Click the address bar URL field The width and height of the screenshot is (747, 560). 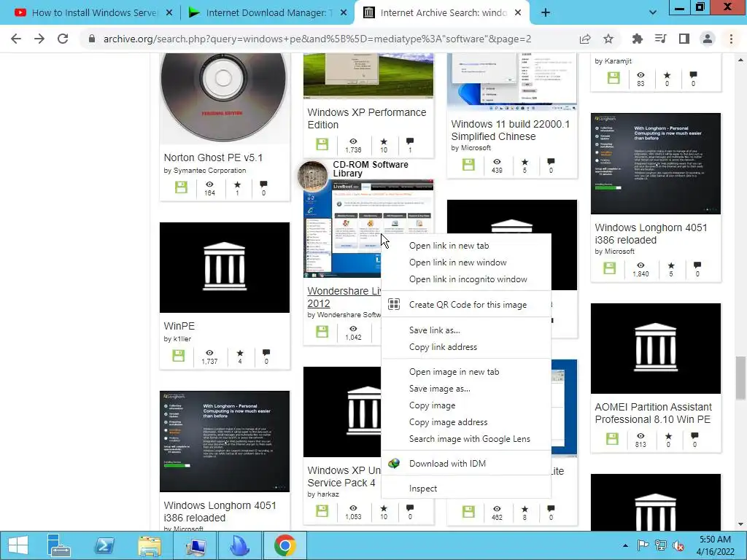click(317, 39)
